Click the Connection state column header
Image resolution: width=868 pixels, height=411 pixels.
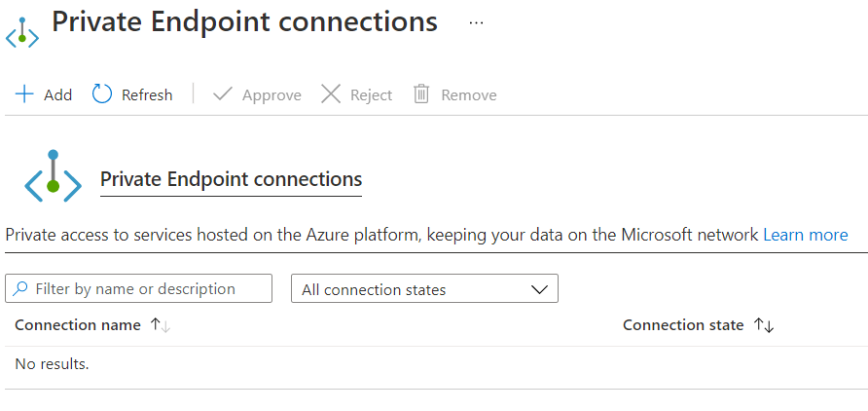pyautogui.click(x=683, y=325)
